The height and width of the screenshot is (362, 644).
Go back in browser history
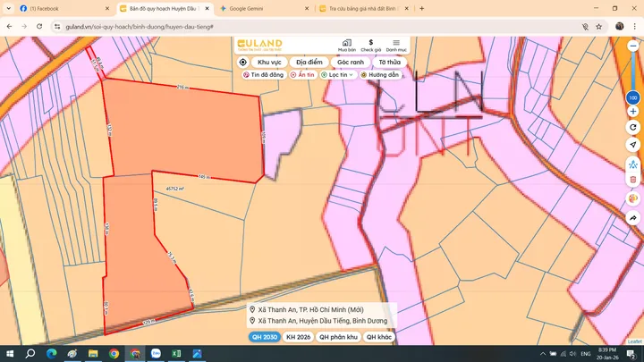click(x=10, y=27)
